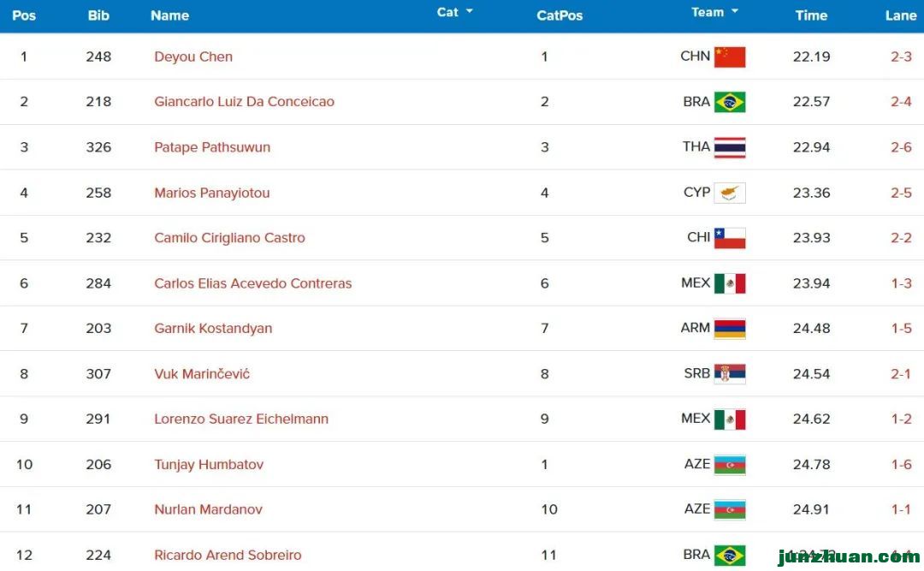
Task: Click Azerbaijan flag in Tunjay Humbatov's row
Action: (x=730, y=465)
